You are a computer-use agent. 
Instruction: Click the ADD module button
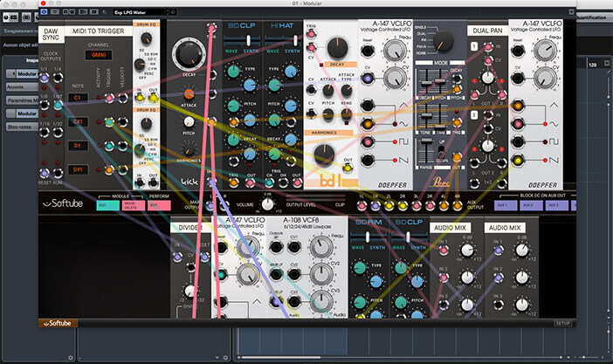coord(109,203)
